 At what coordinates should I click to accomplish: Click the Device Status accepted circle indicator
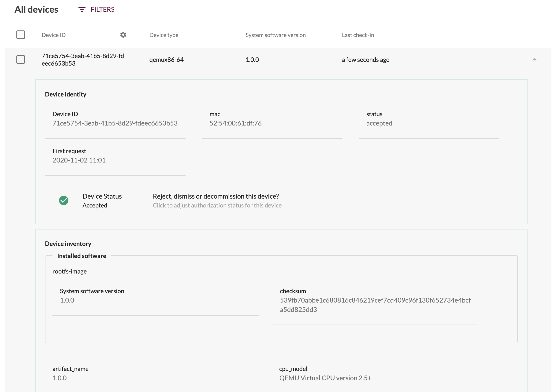[64, 200]
